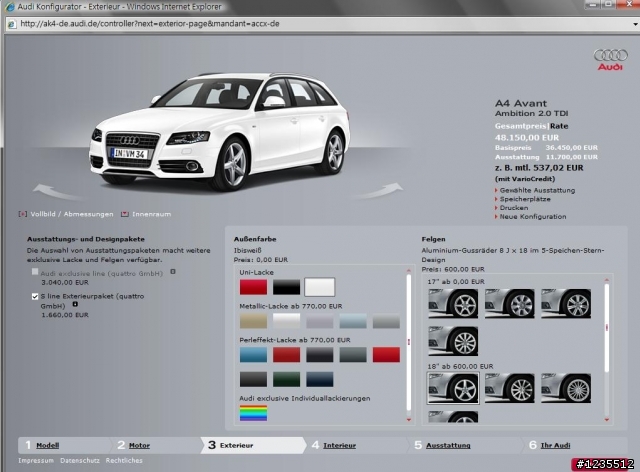Pick the lavender-grey metallic paint swatch

click(320, 321)
